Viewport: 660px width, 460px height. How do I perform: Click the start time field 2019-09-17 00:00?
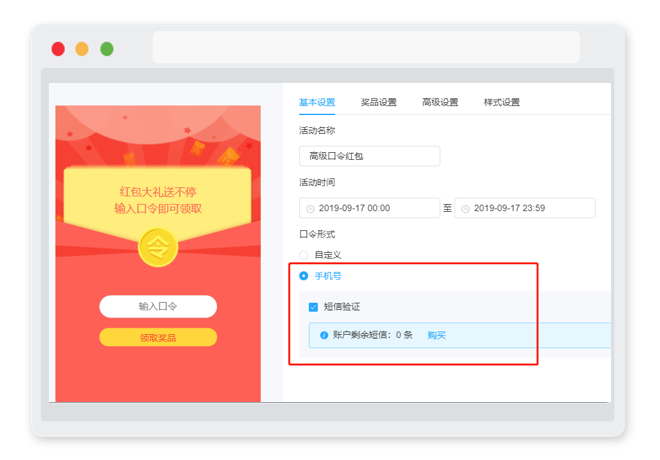point(370,208)
